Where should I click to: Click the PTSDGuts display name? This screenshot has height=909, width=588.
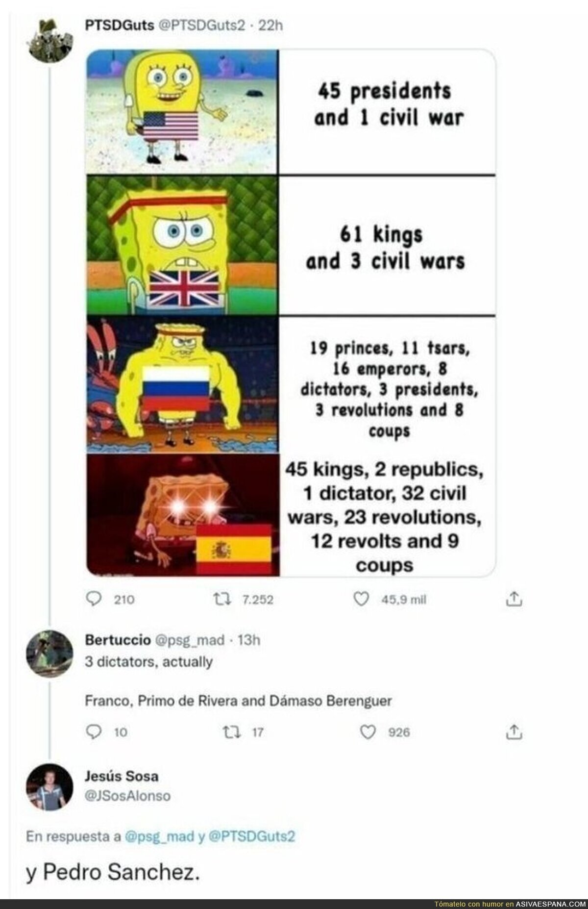click(120, 25)
